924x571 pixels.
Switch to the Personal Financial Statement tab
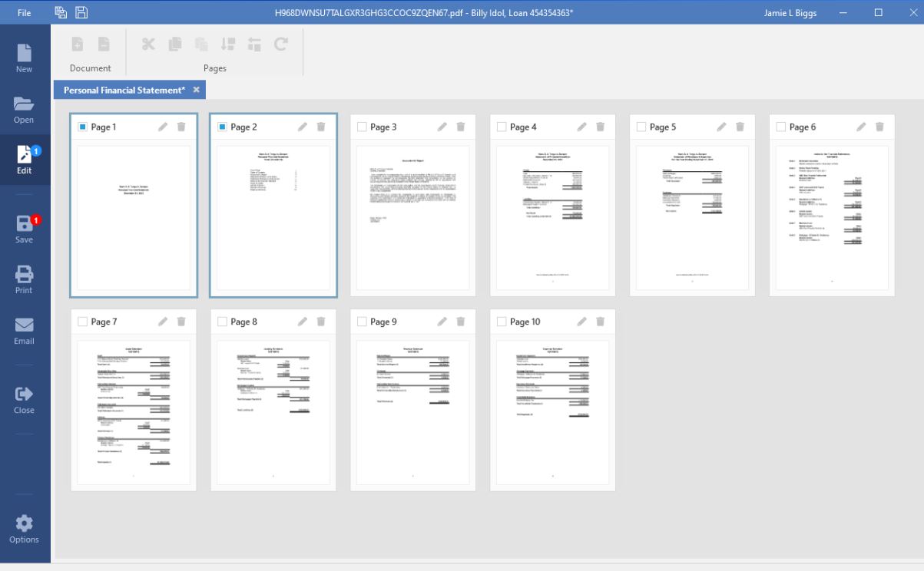[x=124, y=90]
